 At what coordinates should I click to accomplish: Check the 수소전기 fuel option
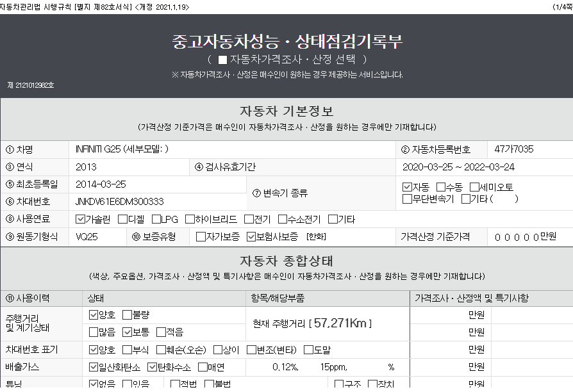(283, 219)
